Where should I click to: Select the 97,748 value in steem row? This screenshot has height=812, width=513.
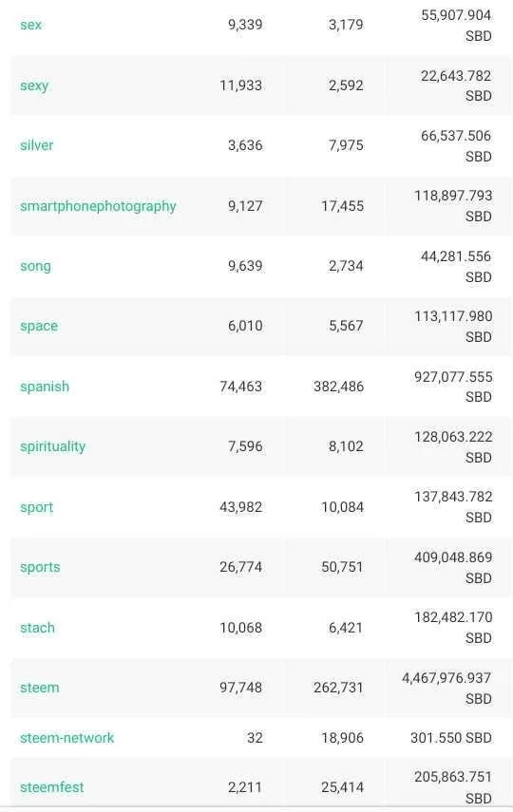click(x=240, y=688)
